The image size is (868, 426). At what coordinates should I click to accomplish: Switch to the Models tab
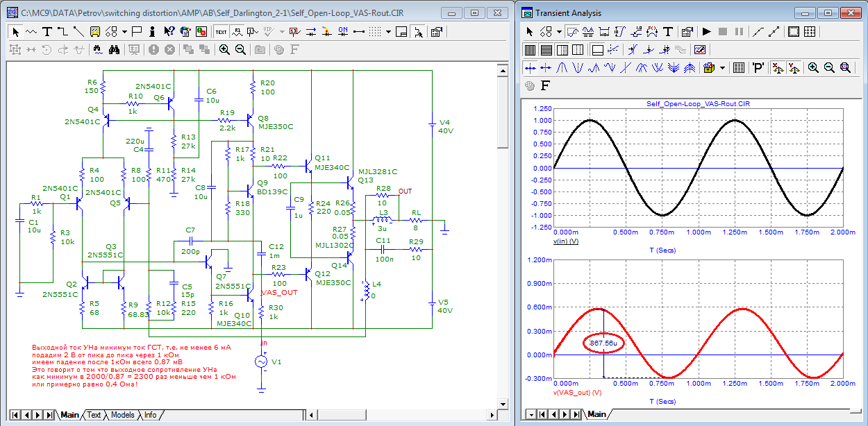point(122,415)
